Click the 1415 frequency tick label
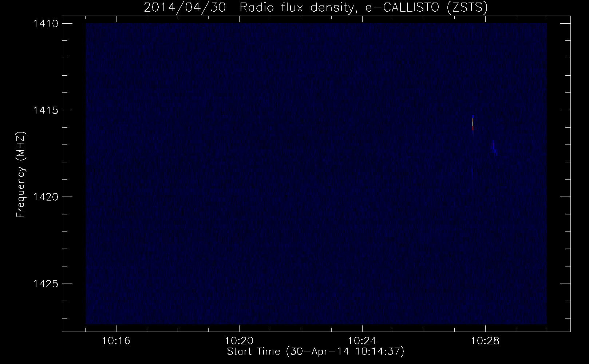This screenshot has height=364, width=589. (x=46, y=110)
